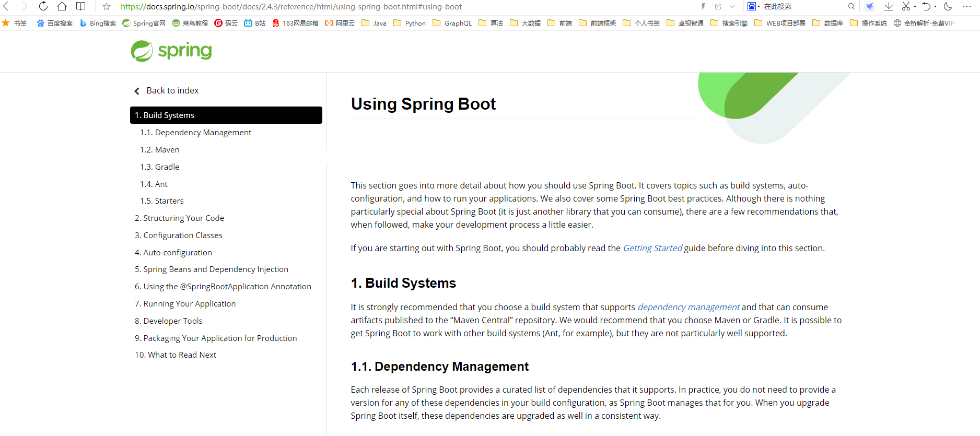Open the 操作系统 bookmarks folder
The image size is (980, 436).
869,23
